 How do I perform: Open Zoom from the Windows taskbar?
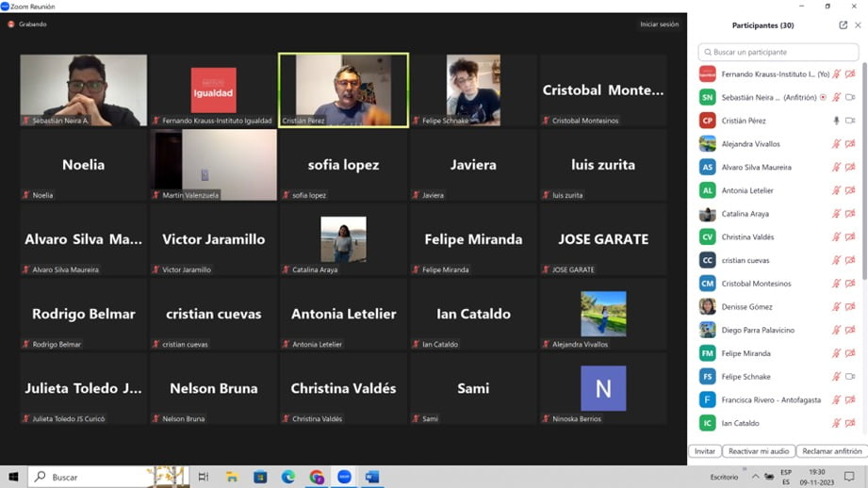[344, 478]
